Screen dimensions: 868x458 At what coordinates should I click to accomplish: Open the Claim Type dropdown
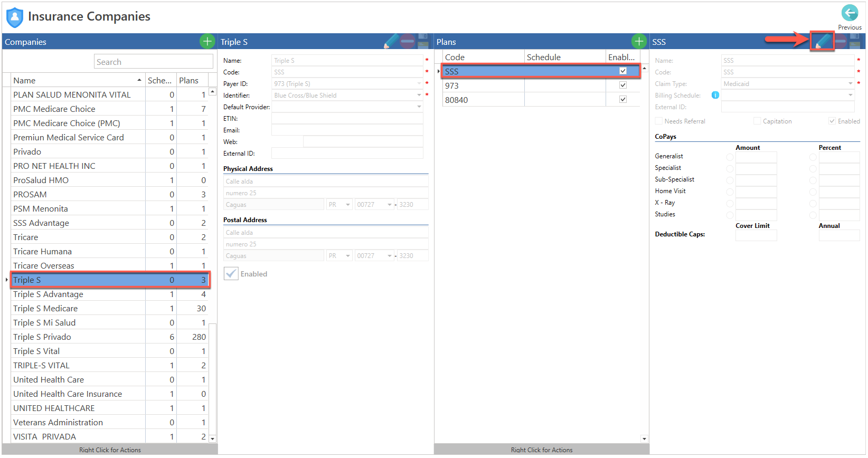click(x=850, y=83)
